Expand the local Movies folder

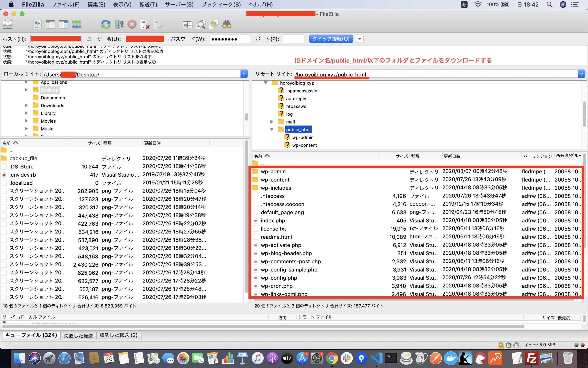pos(26,121)
